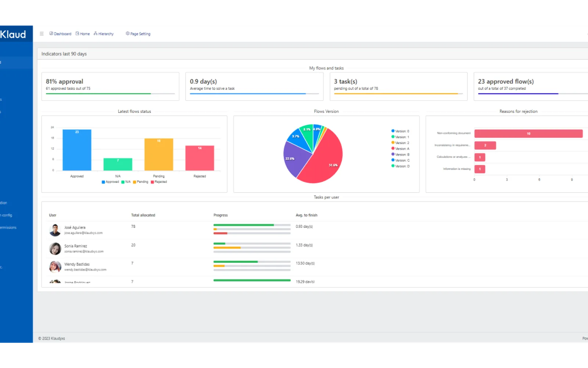Viewport: 588px width, 368px height.
Task: Toggle the hamburger sidebar menu icon
Action: click(42, 33)
